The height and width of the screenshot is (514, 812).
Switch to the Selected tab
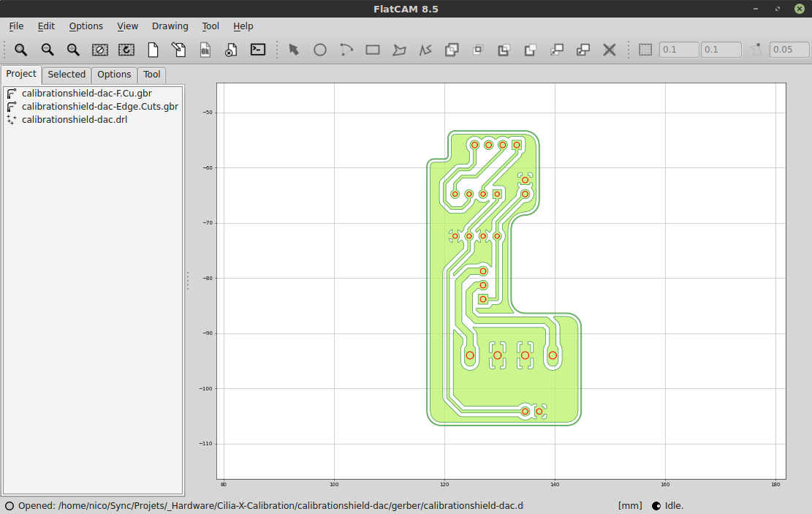tap(67, 75)
